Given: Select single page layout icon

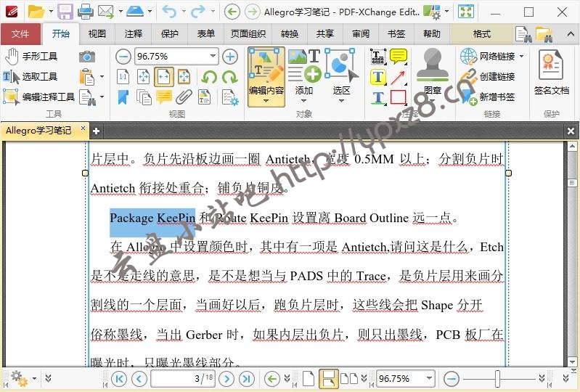Looking at the screenshot, I should point(308,379).
